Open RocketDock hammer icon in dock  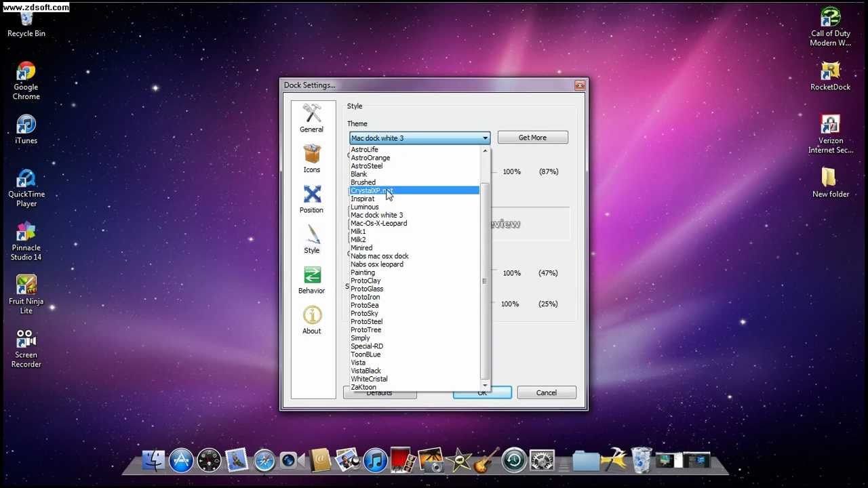point(614,460)
